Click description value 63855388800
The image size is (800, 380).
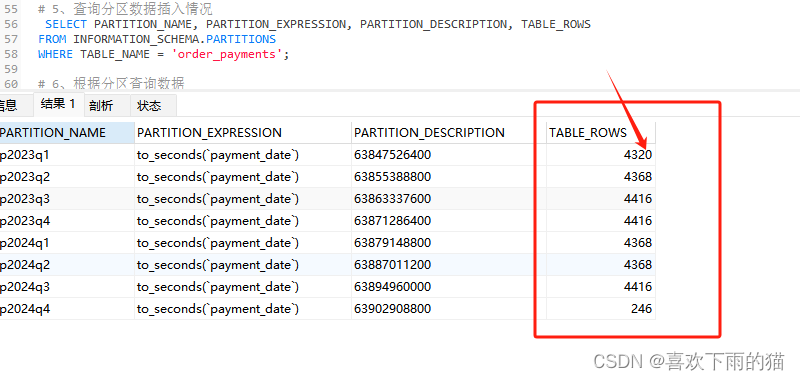[392, 176]
